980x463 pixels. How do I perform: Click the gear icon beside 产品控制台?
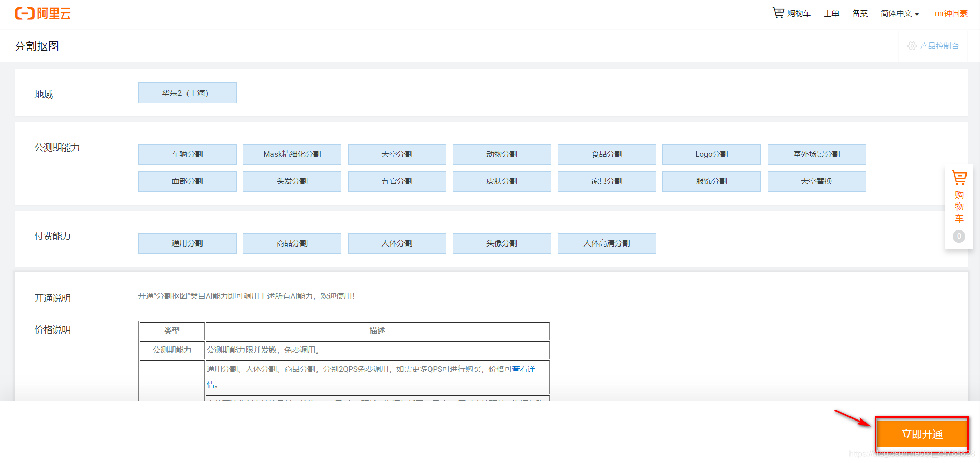(x=912, y=46)
